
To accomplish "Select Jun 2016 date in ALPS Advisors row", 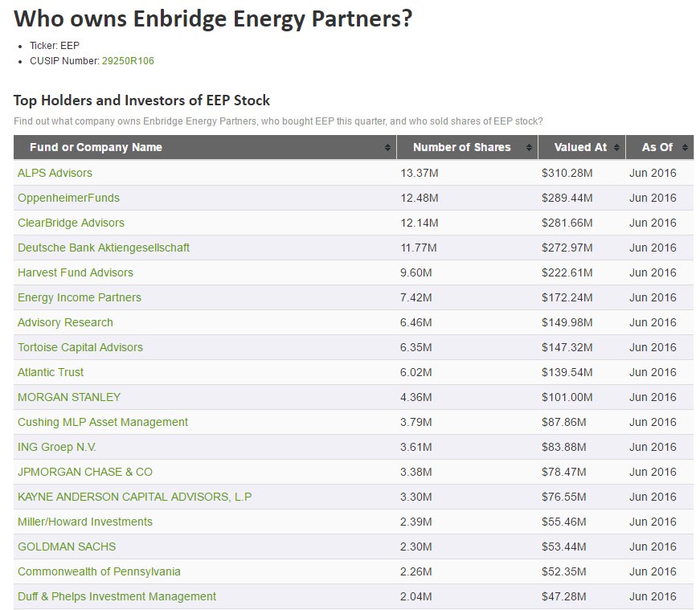I will click(653, 173).
